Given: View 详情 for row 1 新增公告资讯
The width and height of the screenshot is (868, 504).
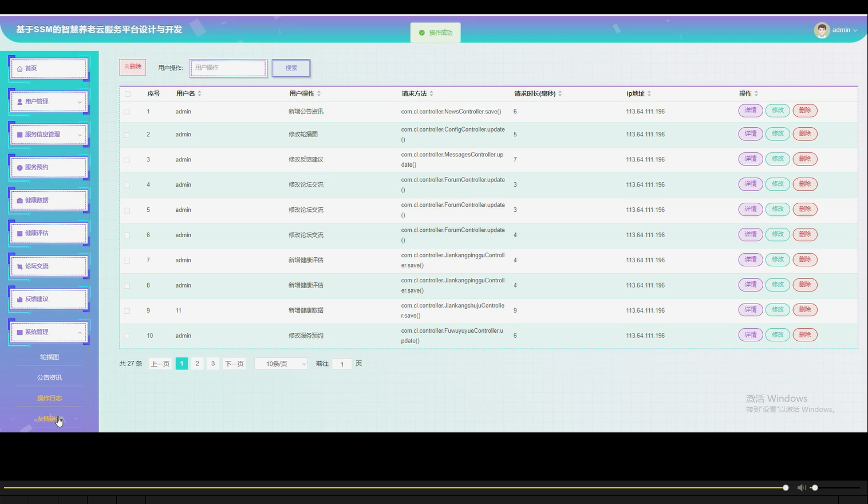Looking at the screenshot, I should (x=750, y=111).
